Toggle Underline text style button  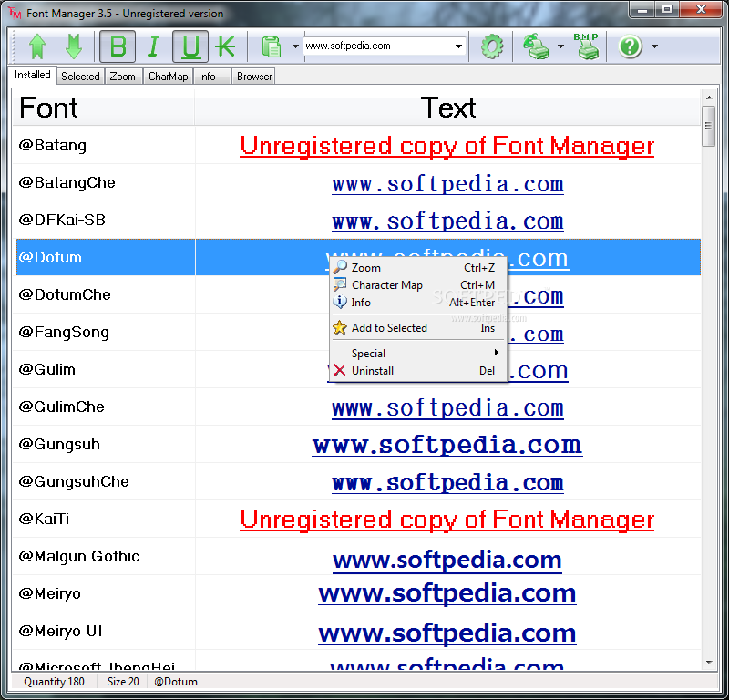(190, 46)
